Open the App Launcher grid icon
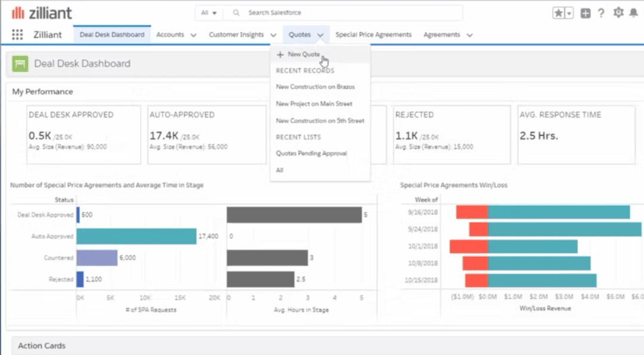The image size is (644, 355). point(16,35)
